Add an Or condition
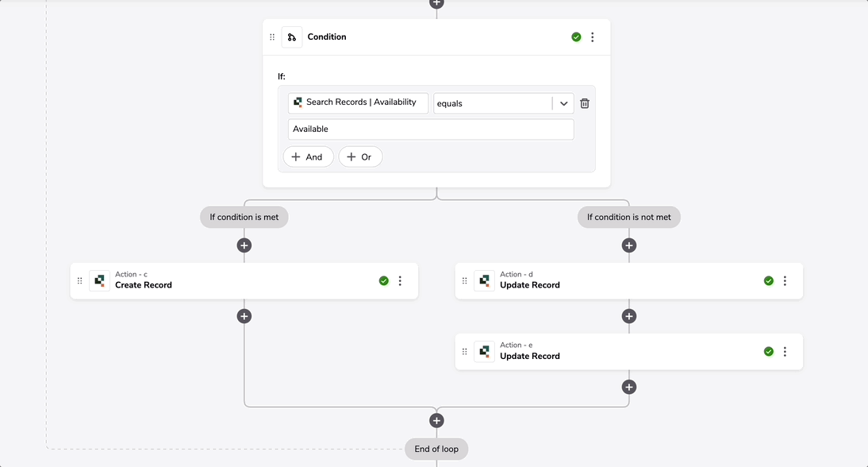Viewport: 868px width, 467px height. coord(360,156)
